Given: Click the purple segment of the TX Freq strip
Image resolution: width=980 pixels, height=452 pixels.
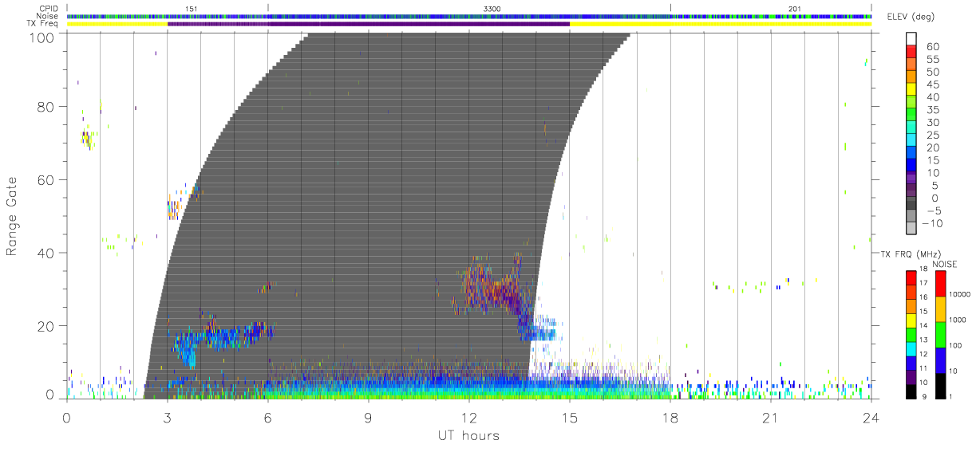Looking at the screenshot, I should pos(369,24).
